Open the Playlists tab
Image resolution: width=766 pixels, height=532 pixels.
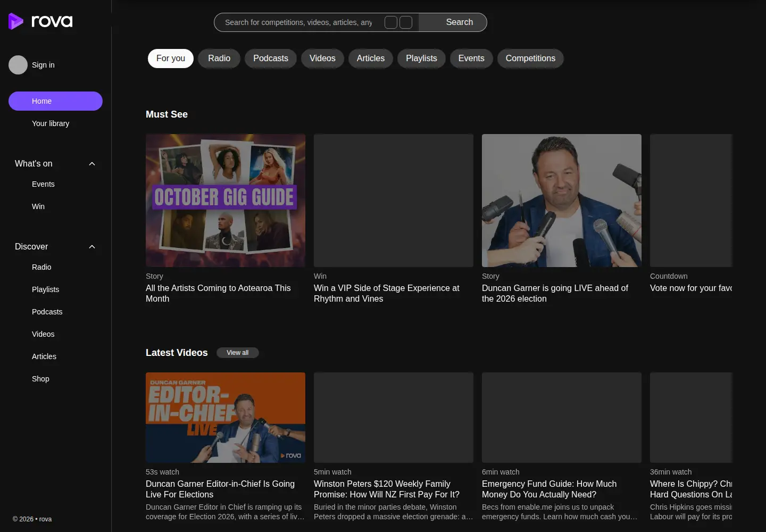(x=421, y=59)
